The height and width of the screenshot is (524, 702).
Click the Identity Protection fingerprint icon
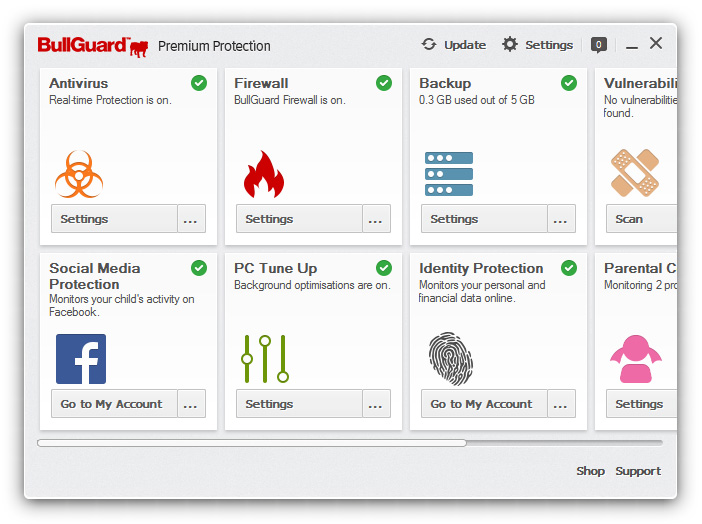tap(449, 359)
